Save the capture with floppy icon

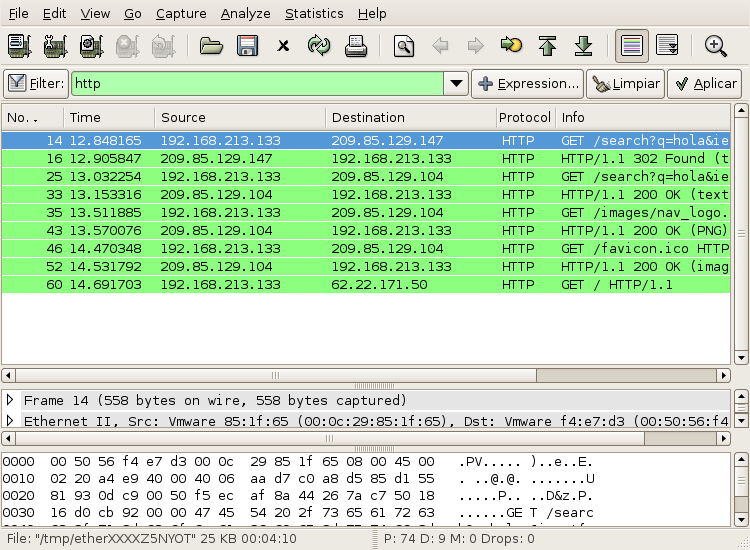247,46
